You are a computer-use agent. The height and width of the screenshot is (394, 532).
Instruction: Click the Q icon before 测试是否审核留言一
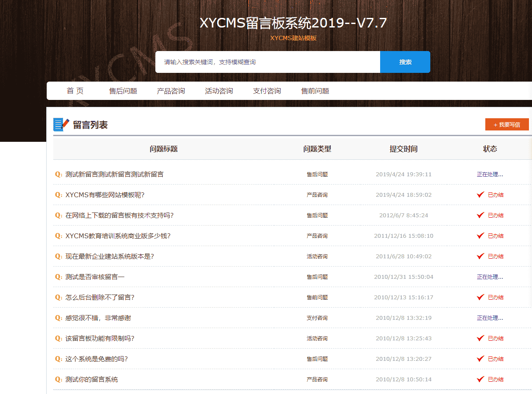click(x=58, y=277)
